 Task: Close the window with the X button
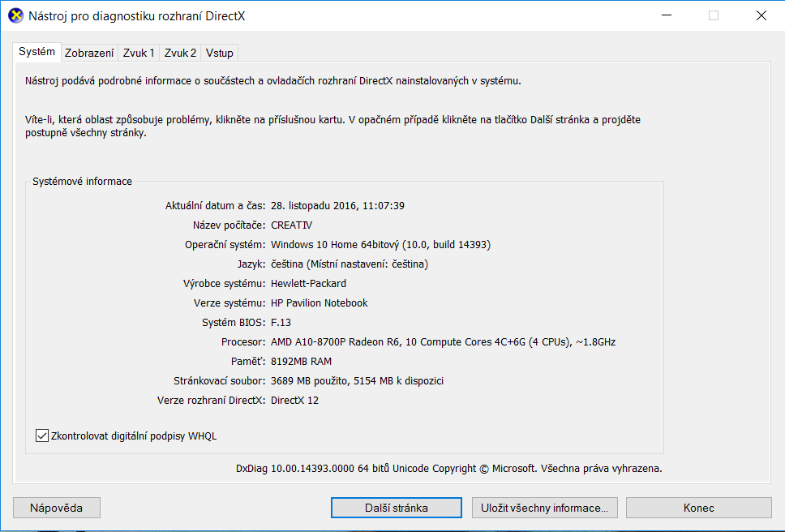[x=761, y=15]
